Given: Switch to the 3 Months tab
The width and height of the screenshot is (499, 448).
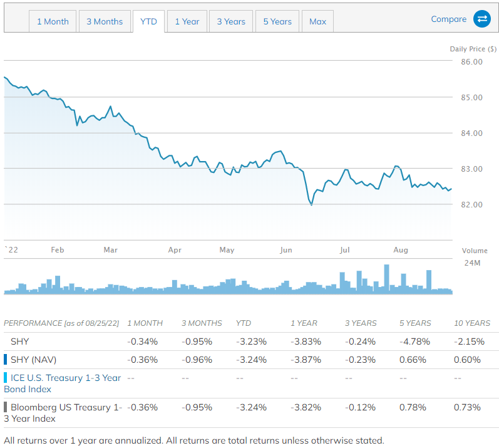Looking at the screenshot, I should [105, 21].
